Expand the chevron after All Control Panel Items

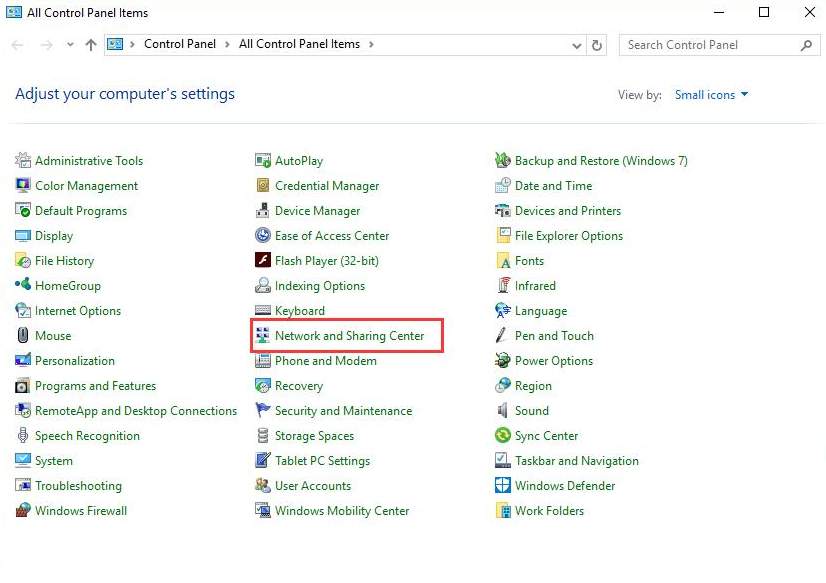point(371,45)
